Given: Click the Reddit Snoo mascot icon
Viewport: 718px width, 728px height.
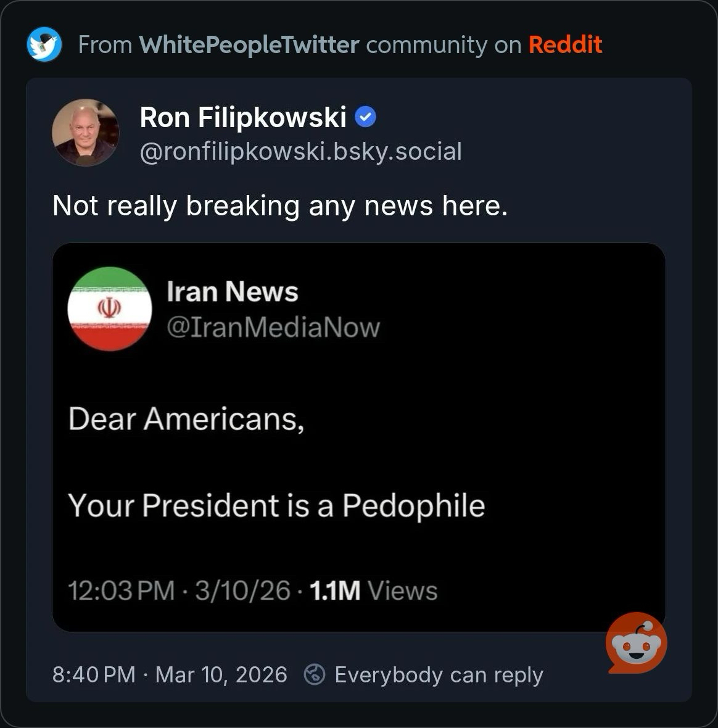Looking at the screenshot, I should point(636,643).
